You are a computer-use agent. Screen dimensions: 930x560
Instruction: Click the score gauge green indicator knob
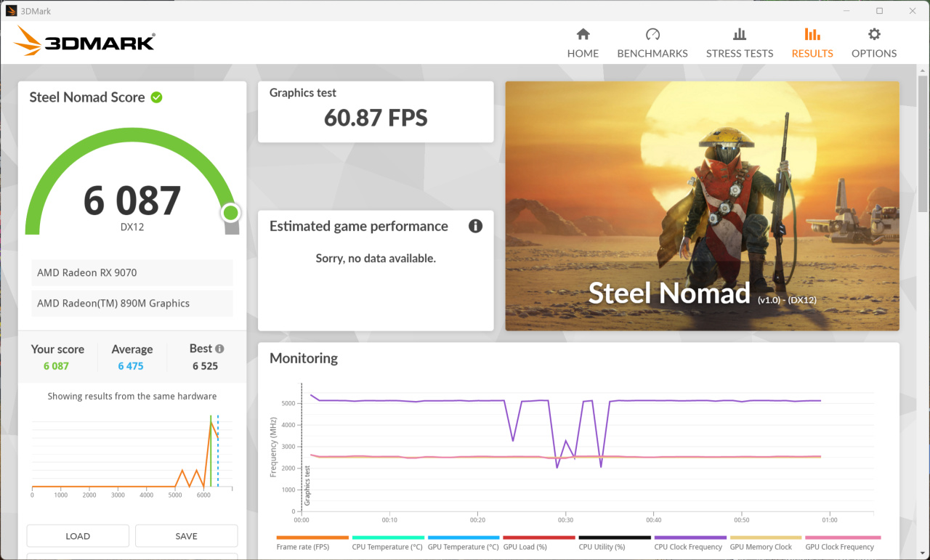tap(230, 213)
